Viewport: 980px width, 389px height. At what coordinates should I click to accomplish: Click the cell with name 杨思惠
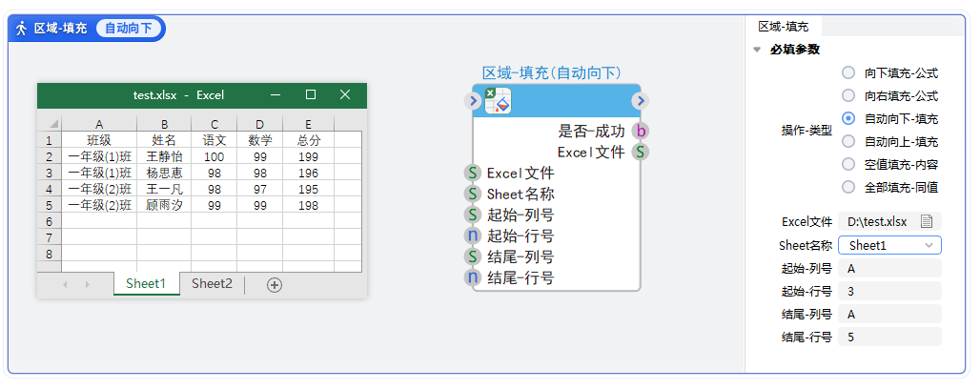pos(164,173)
